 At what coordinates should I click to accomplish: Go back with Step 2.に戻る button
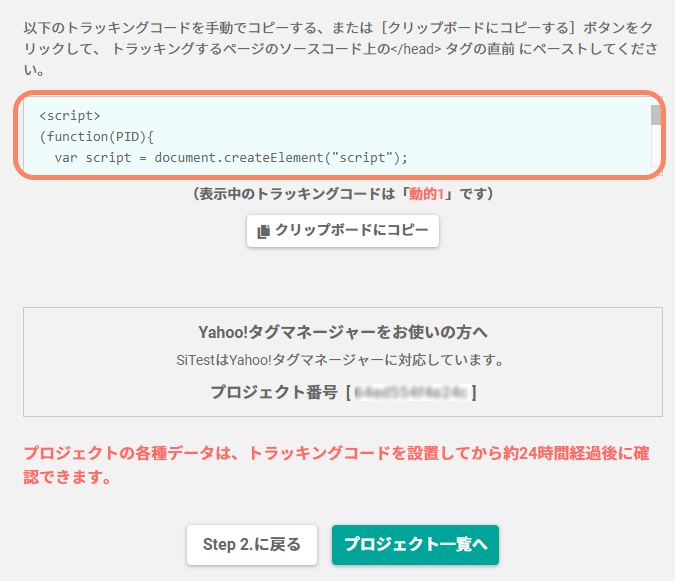tap(252, 544)
